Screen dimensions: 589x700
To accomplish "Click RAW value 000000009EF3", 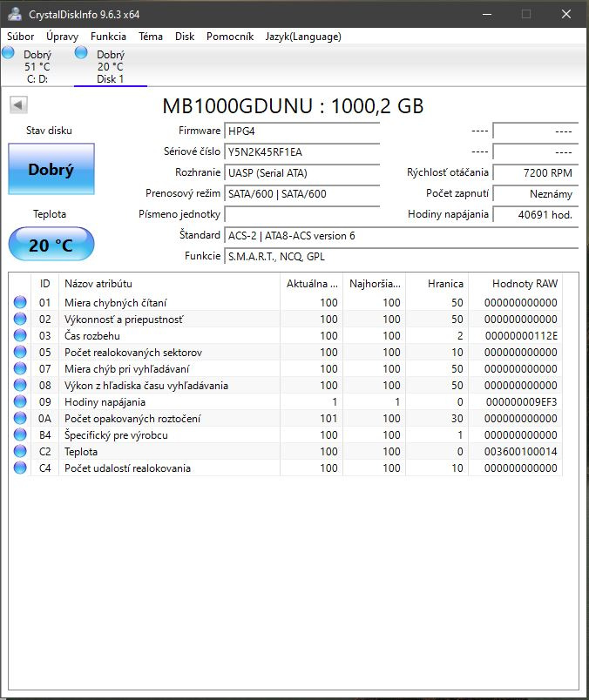I will tap(522, 401).
